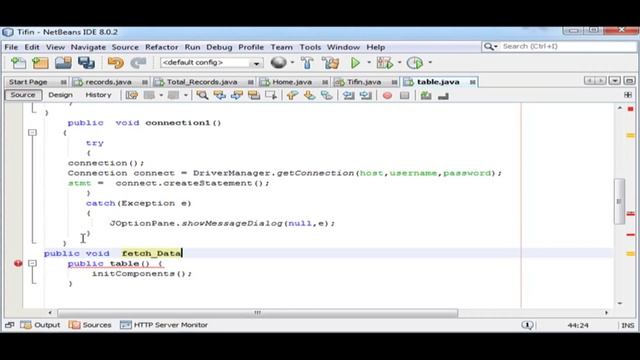
Task: Switch to records.java tab
Action: pyautogui.click(x=108, y=82)
